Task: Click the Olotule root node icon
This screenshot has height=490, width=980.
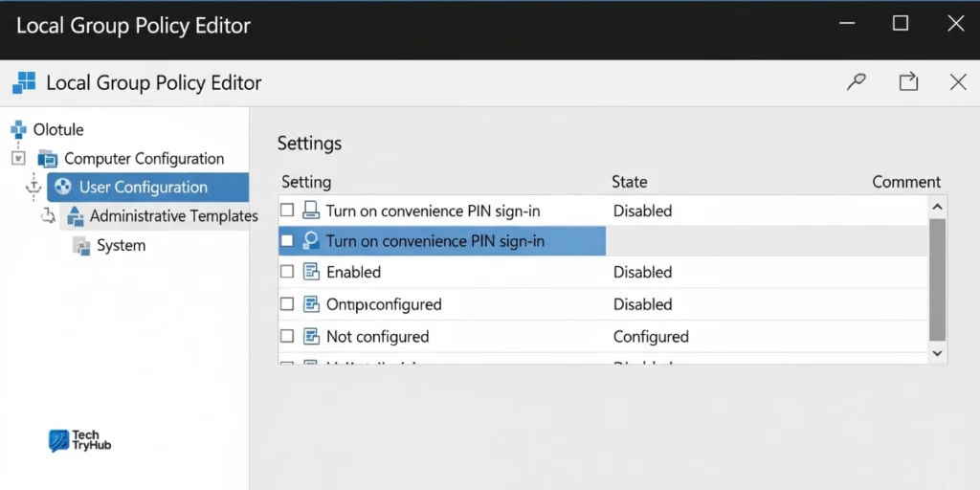Action: click(x=18, y=129)
